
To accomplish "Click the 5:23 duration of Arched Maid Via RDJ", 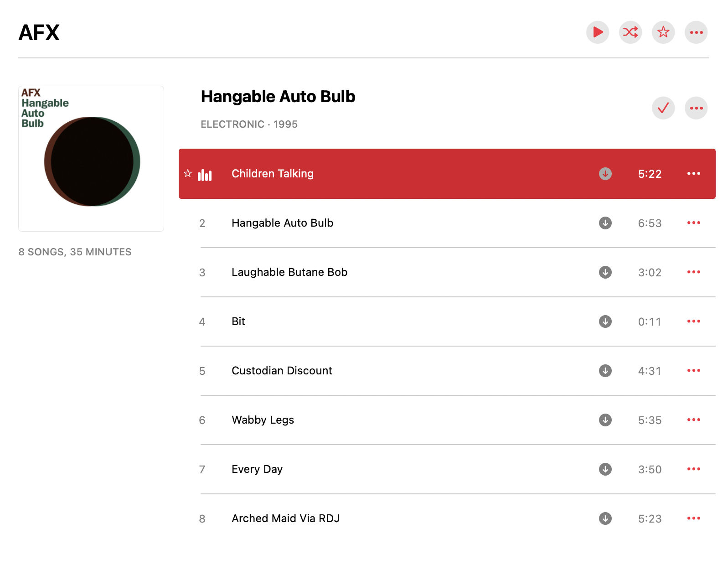I will 650,518.
